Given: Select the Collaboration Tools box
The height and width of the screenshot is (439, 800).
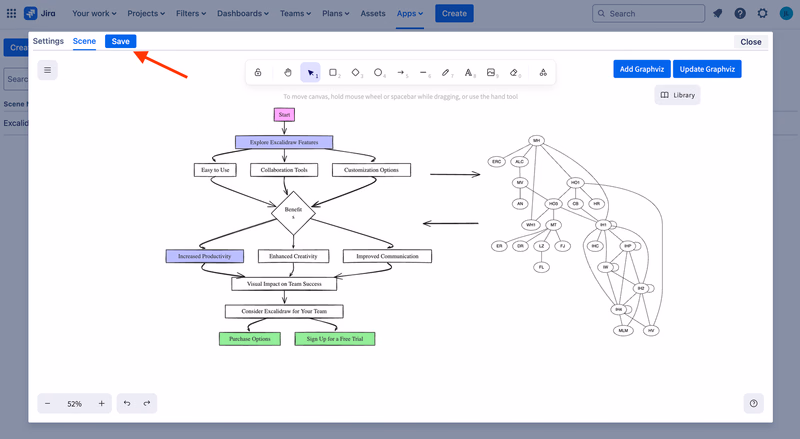Looking at the screenshot, I should click(284, 169).
